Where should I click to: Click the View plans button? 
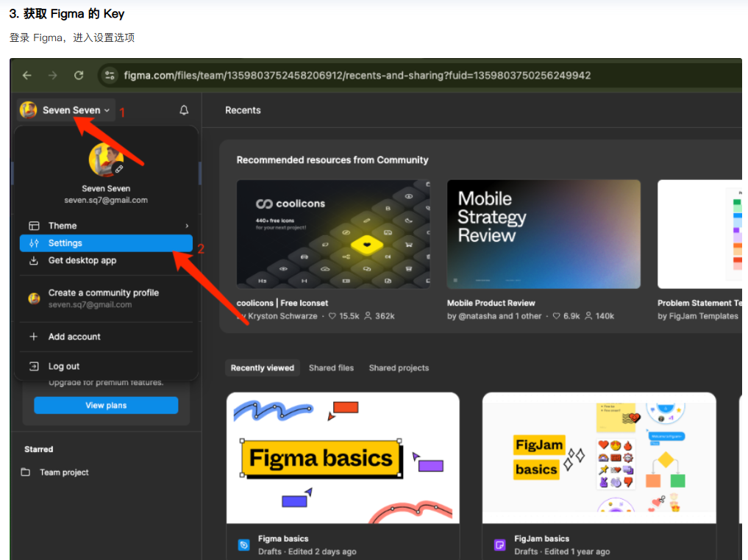[x=106, y=405]
